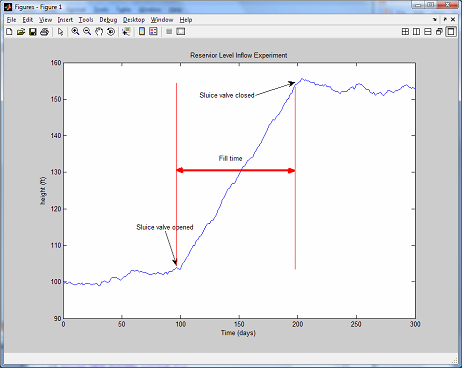463x370 pixels.
Task: Click the y-axis tick label 160
Action: (x=56, y=63)
